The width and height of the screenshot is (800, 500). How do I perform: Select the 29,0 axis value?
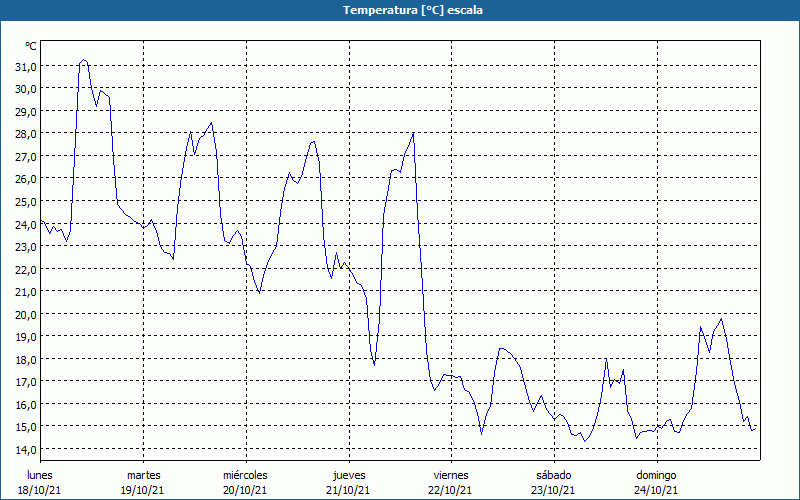pyautogui.click(x=25, y=112)
